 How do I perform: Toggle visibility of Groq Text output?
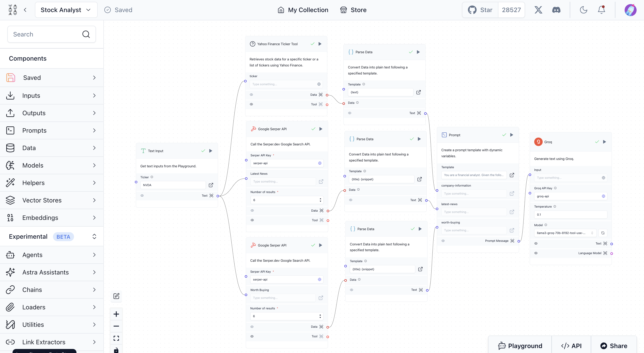pyautogui.click(x=536, y=243)
